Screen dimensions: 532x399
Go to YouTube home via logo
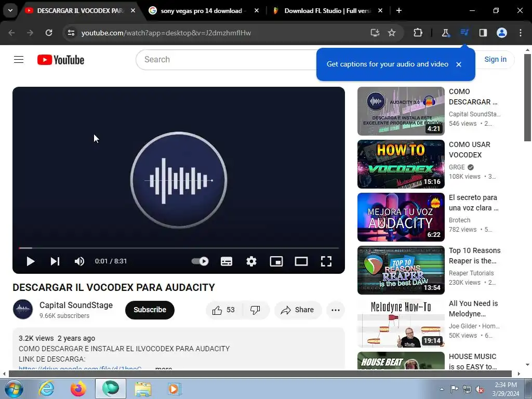[61, 60]
